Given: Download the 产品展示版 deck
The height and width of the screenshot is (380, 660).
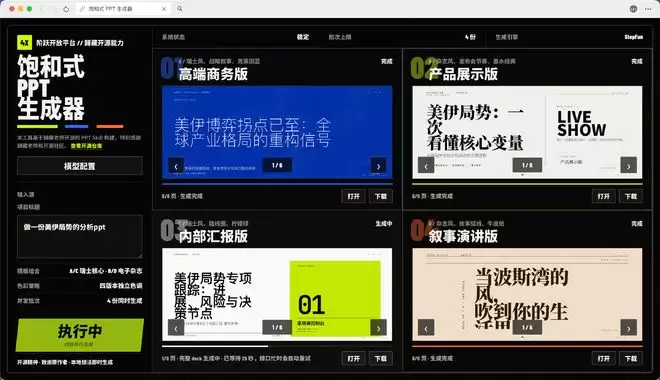Looking at the screenshot, I should [x=631, y=196].
